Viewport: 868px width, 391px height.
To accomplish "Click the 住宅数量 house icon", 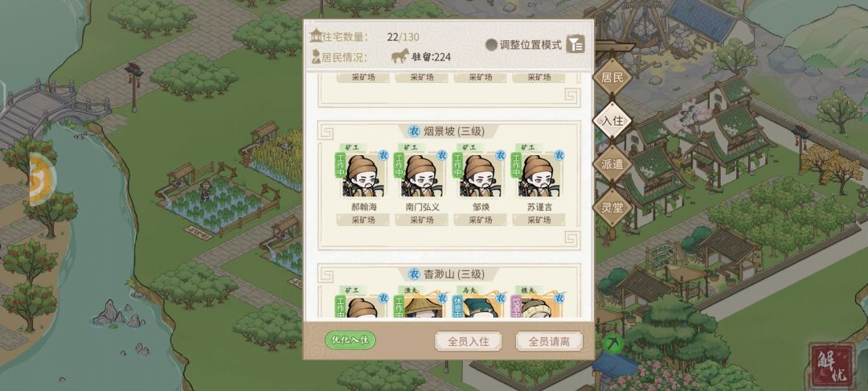I will [x=316, y=36].
